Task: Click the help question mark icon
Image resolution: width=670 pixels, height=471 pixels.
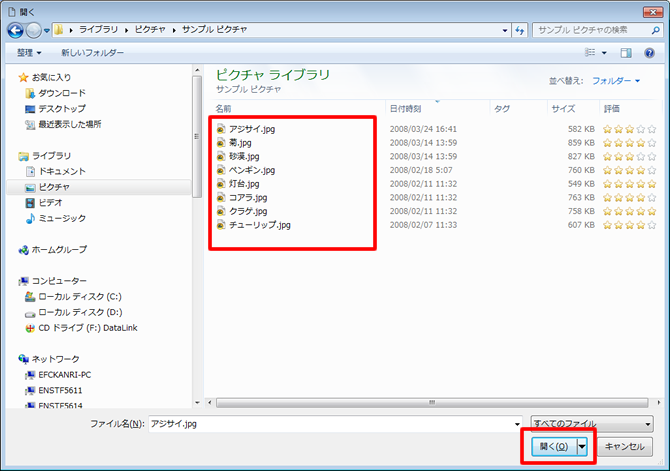Action: coord(651,53)
